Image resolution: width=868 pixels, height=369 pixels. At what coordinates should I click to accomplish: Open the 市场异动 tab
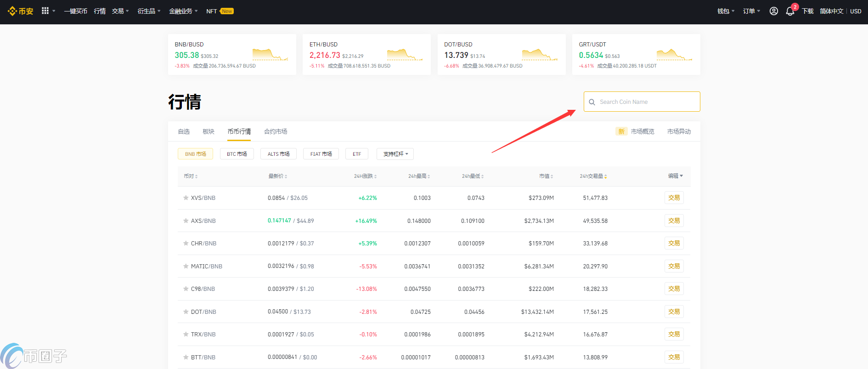679,131
